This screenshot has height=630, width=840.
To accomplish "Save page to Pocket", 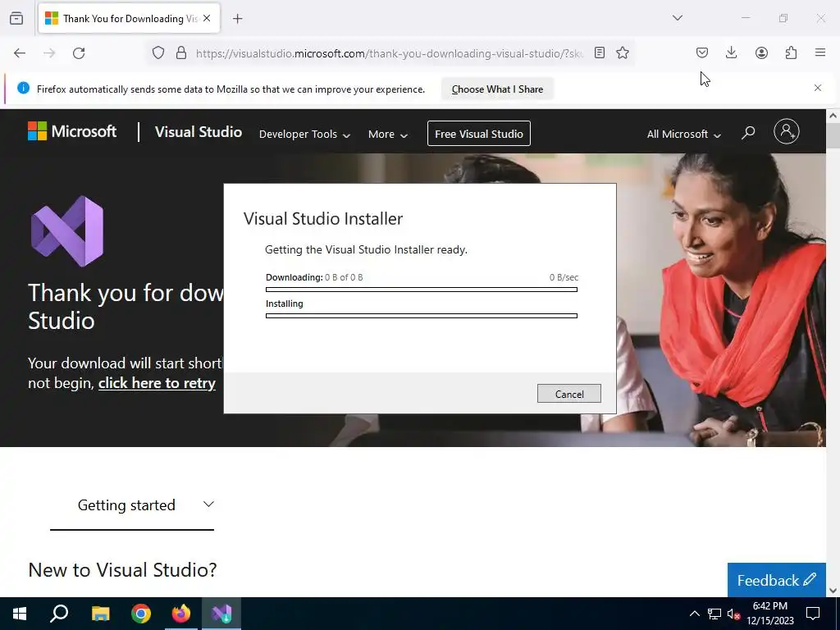I will tap(702, 52).
